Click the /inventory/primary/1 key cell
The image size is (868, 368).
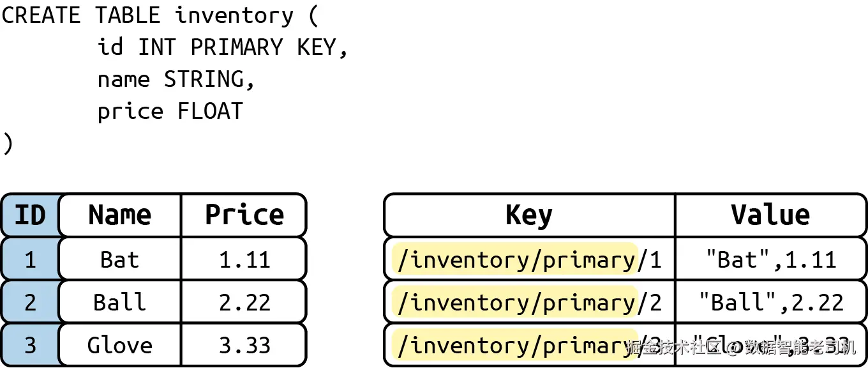(528, 259)
